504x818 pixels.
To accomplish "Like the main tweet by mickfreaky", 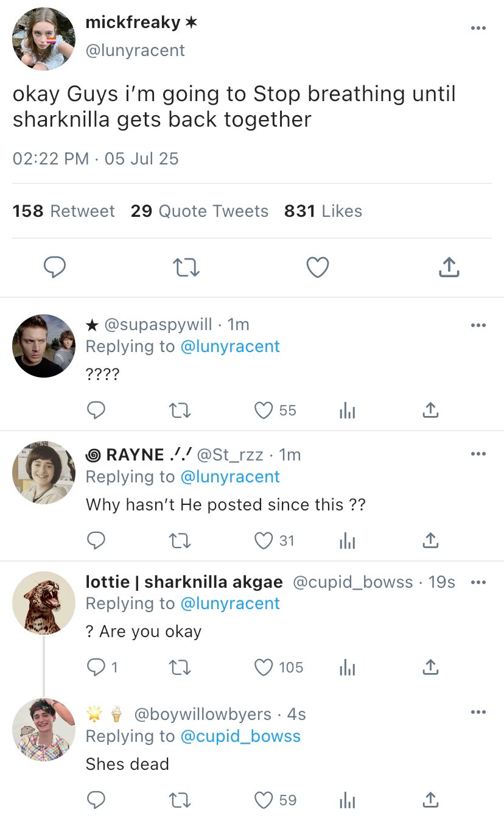I will [x=318, y=267].
